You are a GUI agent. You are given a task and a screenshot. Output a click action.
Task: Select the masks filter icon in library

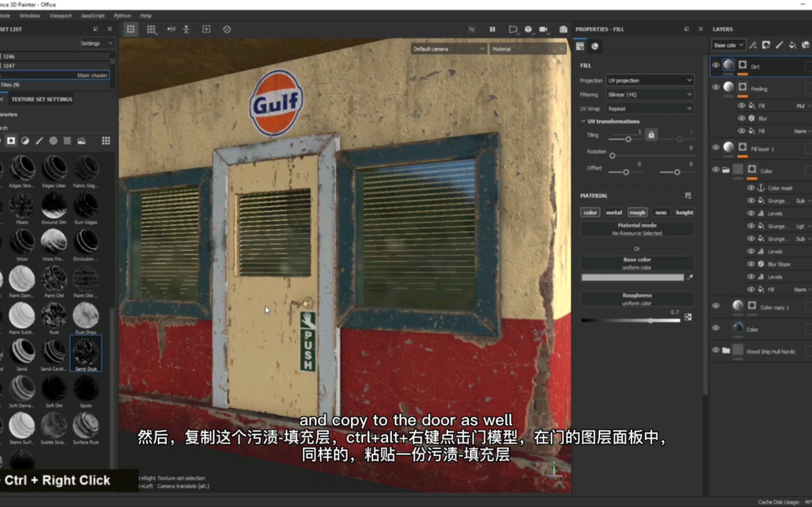(x=11, y=141)
